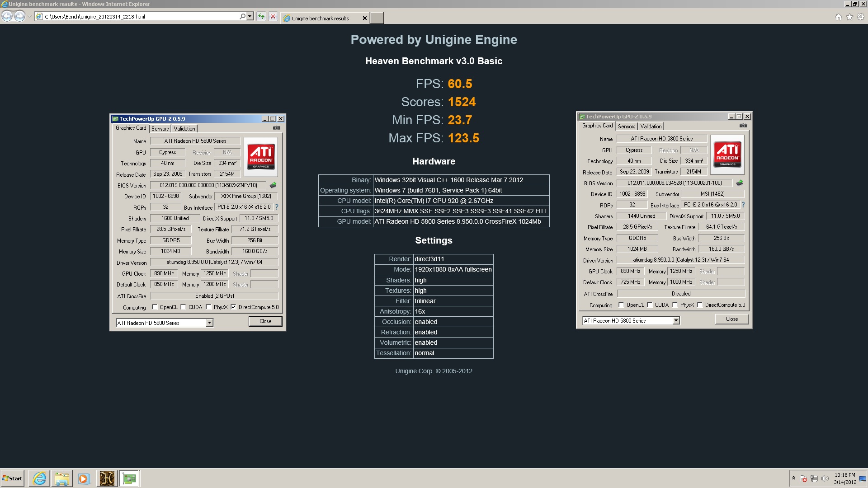Click the Close button in right GPU-Z window

[x=732, y=319]
